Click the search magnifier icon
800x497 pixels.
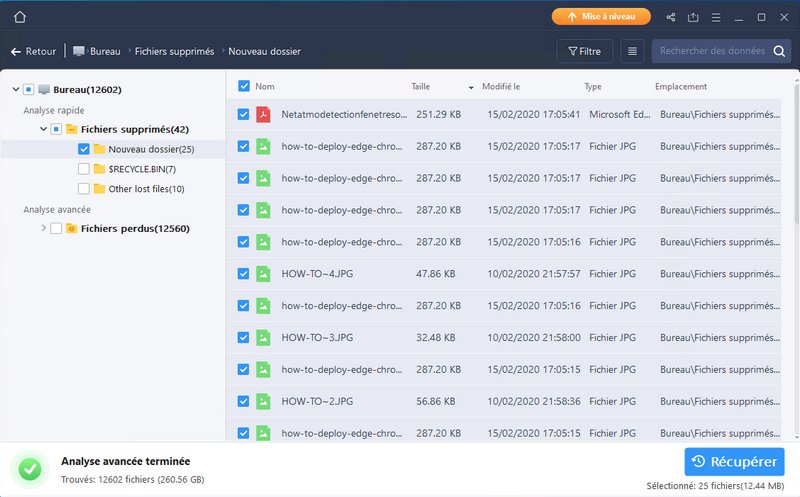780,51
